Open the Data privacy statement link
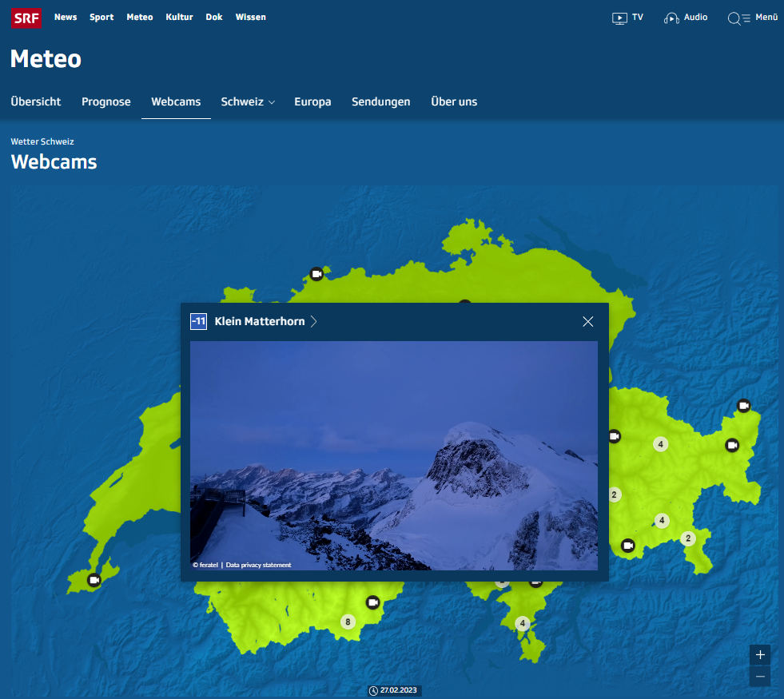Image resolution: width=784 pixels, height=699 pixels. pyautogui.click(x=258, y=565)
